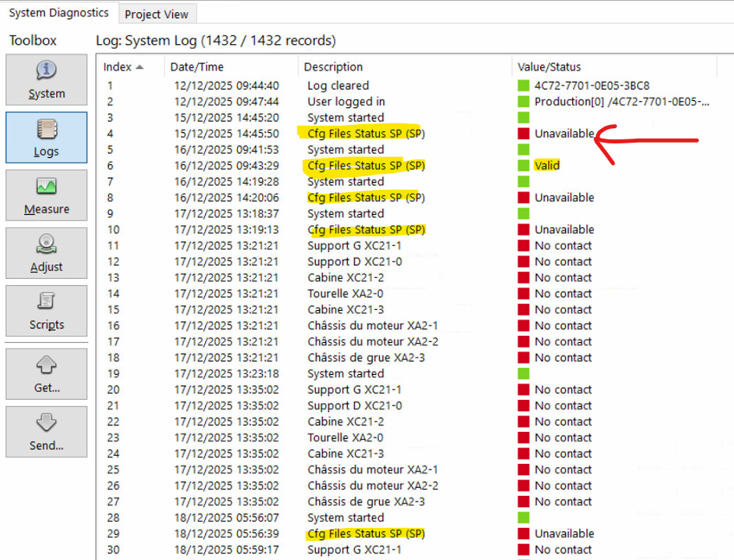Click the green status square of row 6
This screenshot has width=734, height=560.
(523, 166)
